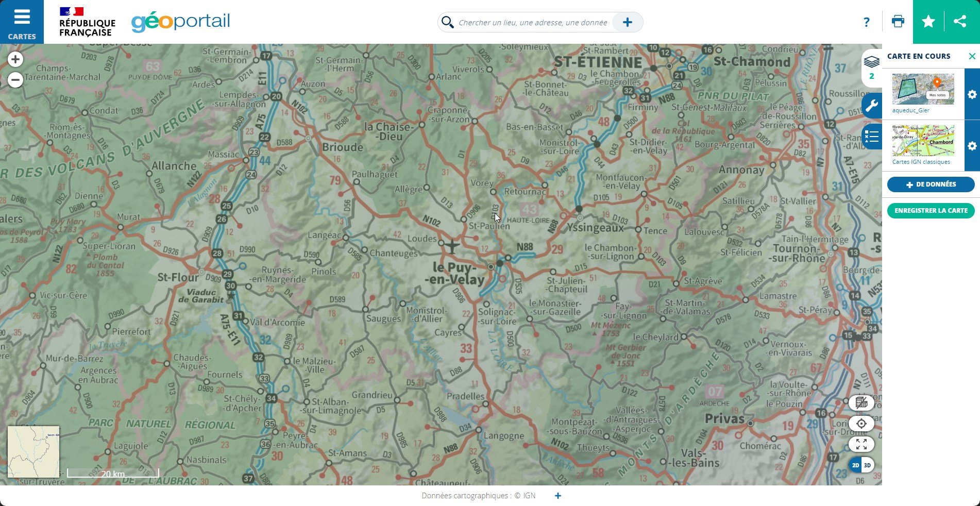Switch map to 2D view
Image resolution: width=980 pixels, height=506 pixels.
click(x=855, y=465)
